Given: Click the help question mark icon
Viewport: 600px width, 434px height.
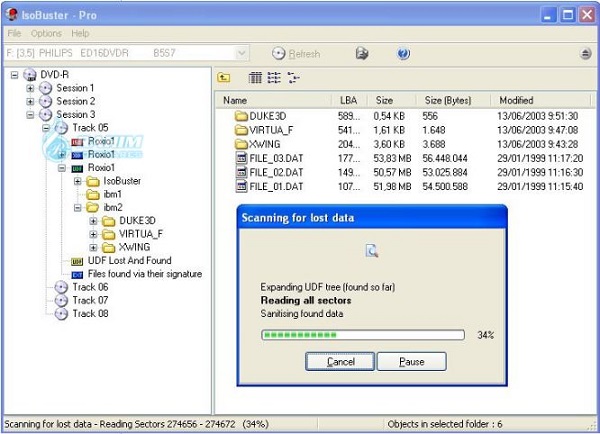Looking at the screenshot, I should pos(404,54).
